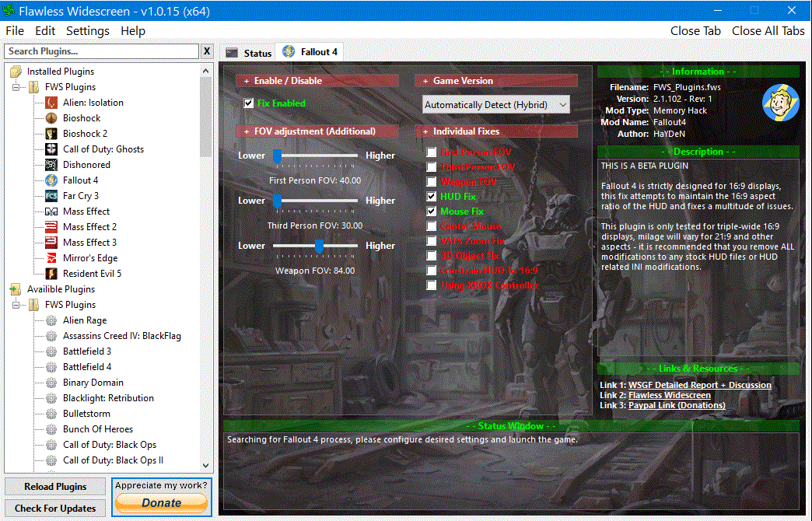Screen dimensions: 812x521
Task: Click the Bunch Of Heroes gear icon
Action: [51, 428]
